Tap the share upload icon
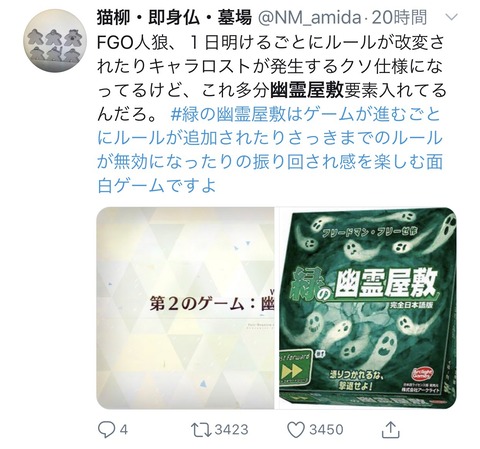The width and height of the screenshot is (480, 449). point(390,429)
